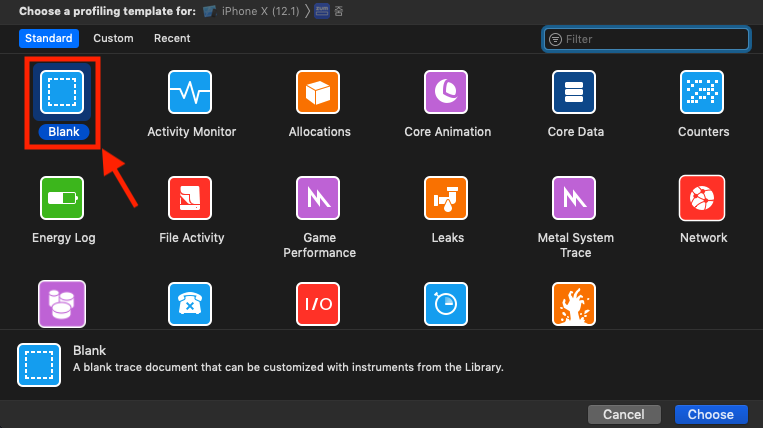Focus the Filter search field
Viewport: 763px width, 428px height.
click(654, 39)
